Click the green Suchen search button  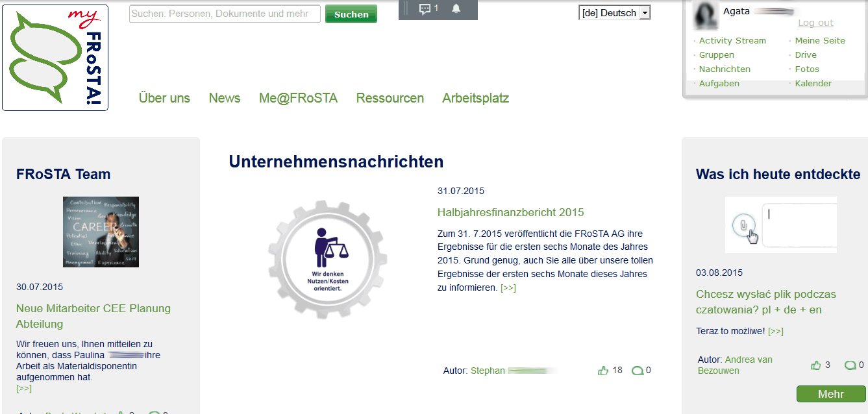pyautogui.click(x=351, y=14)
